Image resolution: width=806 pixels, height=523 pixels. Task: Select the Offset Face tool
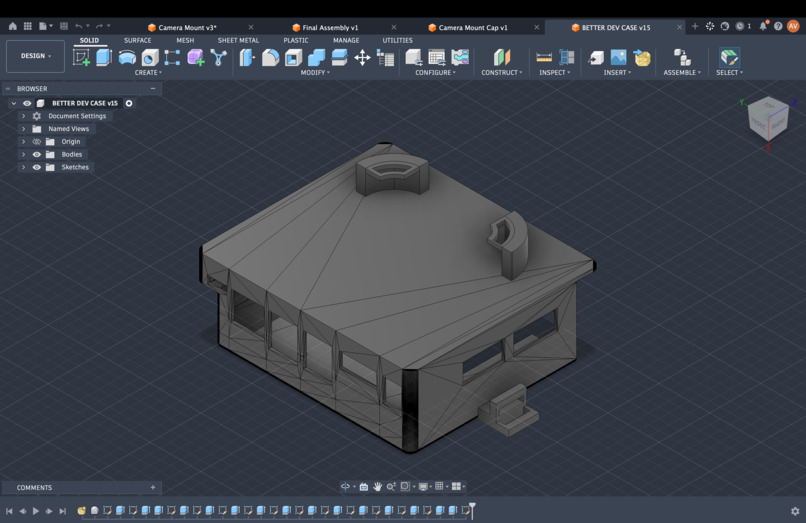tap(339, 58)
